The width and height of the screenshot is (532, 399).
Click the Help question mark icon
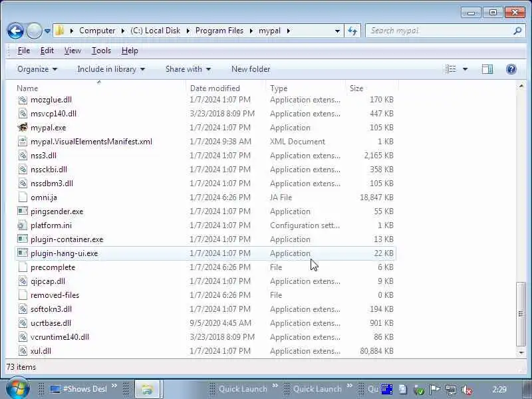[x=511, y=69]
